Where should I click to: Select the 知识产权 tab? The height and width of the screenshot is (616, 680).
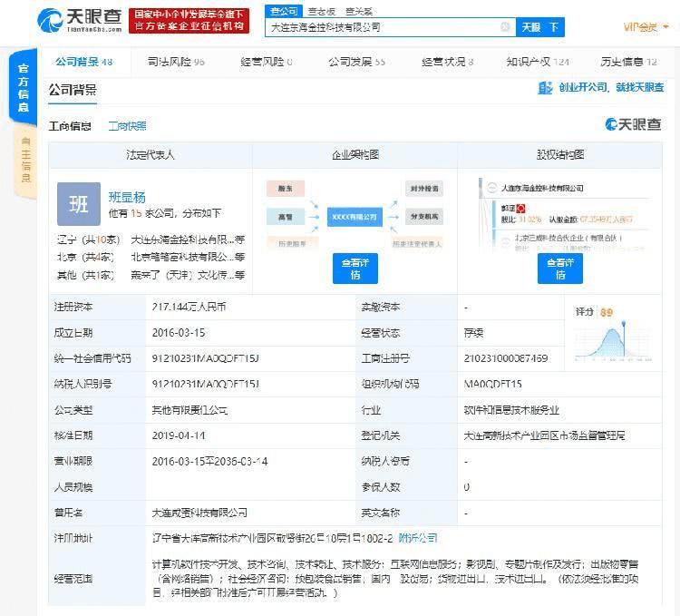(x=538, y=62)
